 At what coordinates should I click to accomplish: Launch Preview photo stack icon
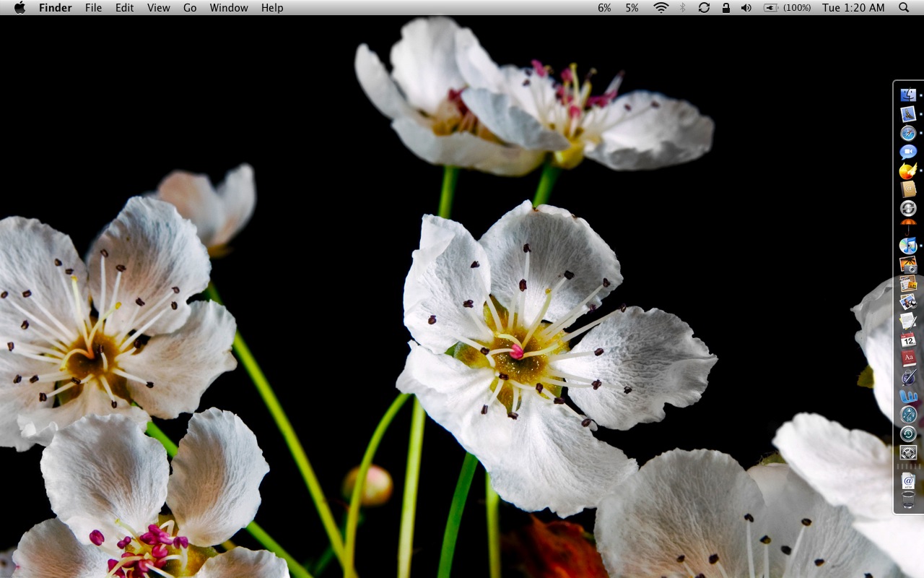point(908,302)
